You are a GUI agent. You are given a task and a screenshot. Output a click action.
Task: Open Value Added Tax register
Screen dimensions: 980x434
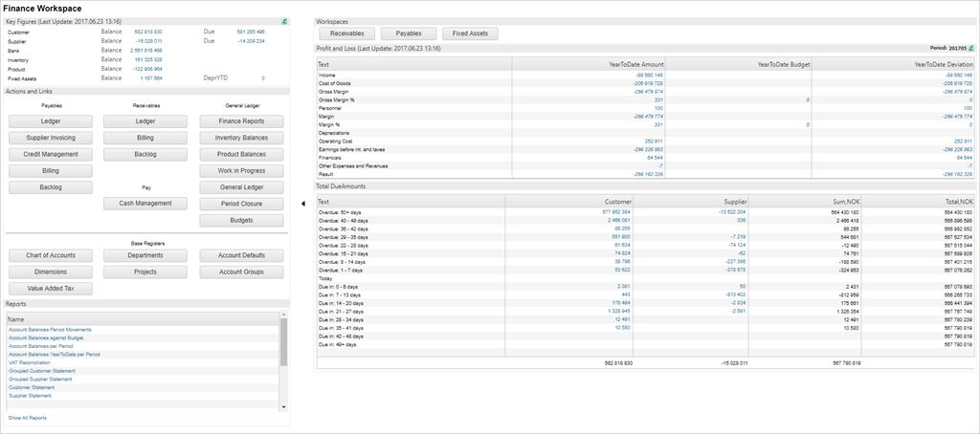[51, 288]
